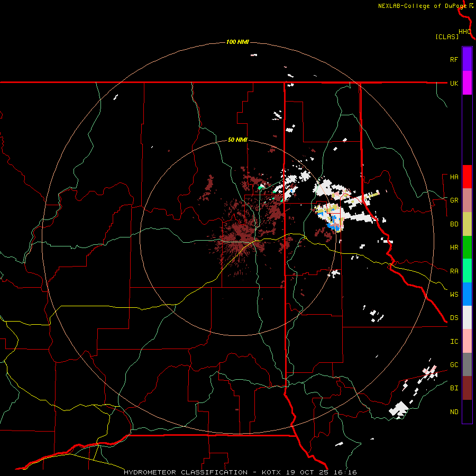This screenshot has height=476, width=476.
Task: Click the blue WS legend swatch
Action: [467, 294]
